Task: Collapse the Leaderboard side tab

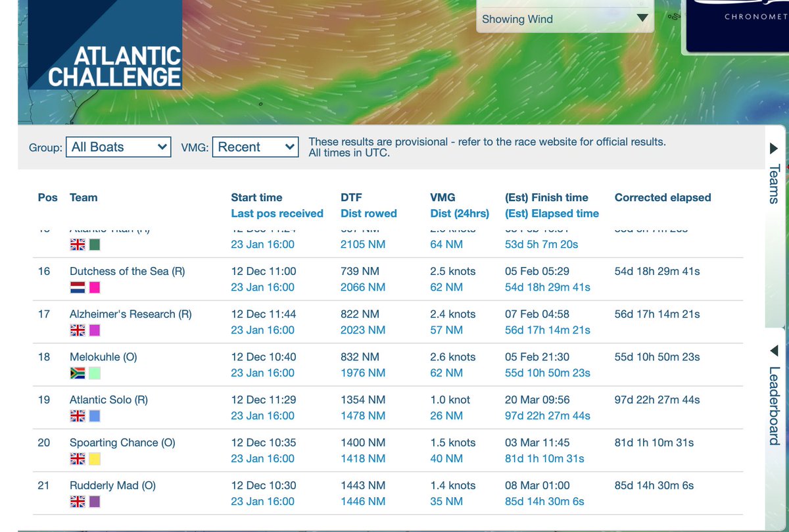Action: 775,405
